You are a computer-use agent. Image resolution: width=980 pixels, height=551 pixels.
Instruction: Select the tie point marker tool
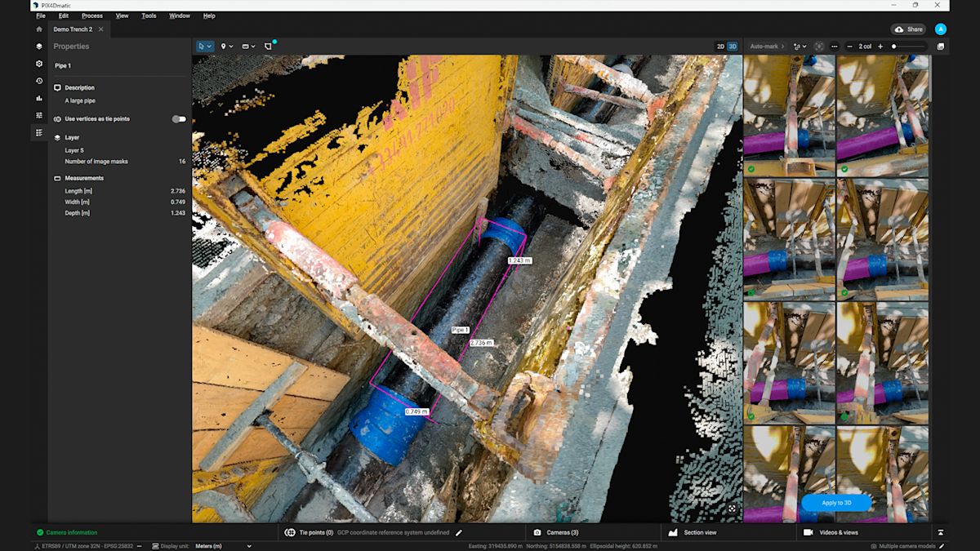223,46
